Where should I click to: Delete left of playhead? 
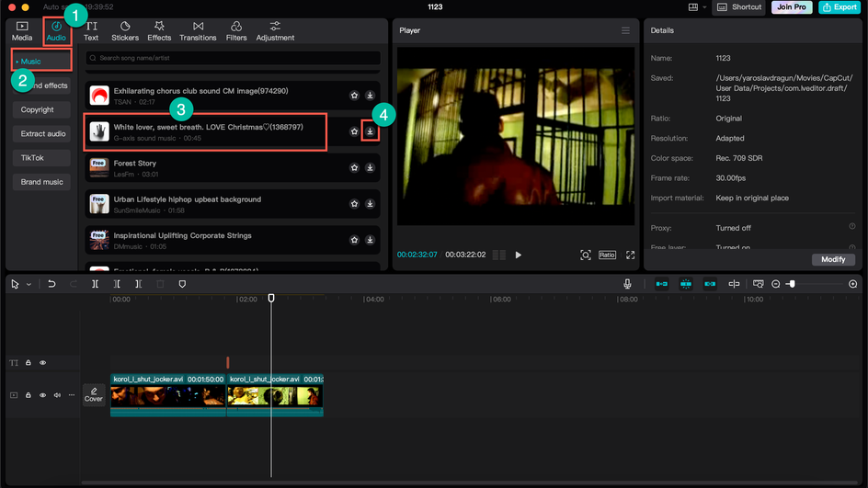(x=117, y=284)
